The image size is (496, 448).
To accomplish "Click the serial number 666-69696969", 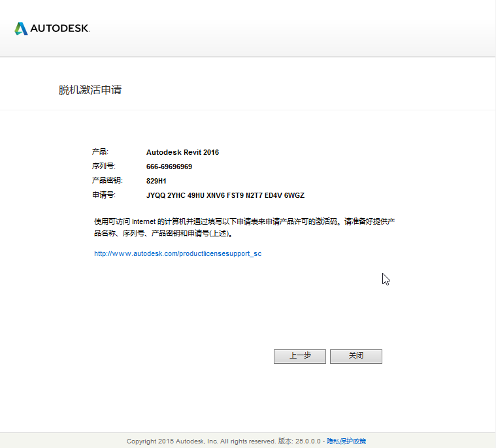I will (169, 167).
